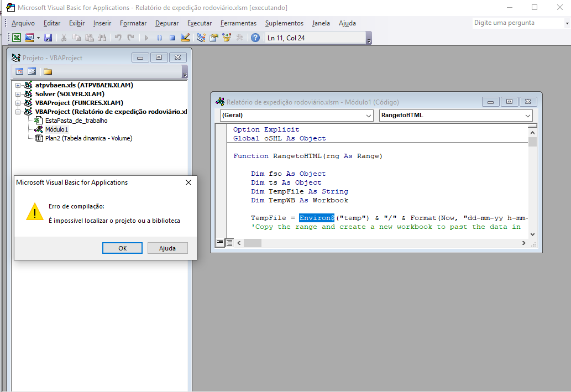Close the compile error dialog

(188, 182)
